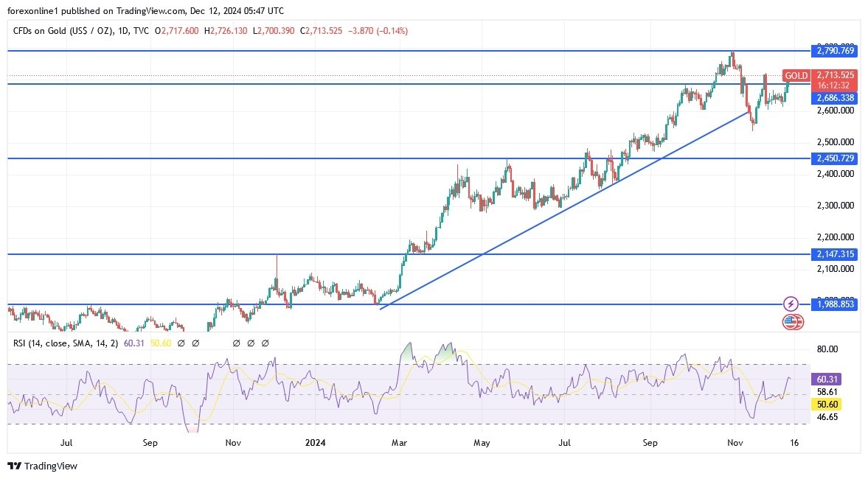Click the purple 60.31 RSI value marker
The width and height of the screenshot is (868, 479).
826,377
